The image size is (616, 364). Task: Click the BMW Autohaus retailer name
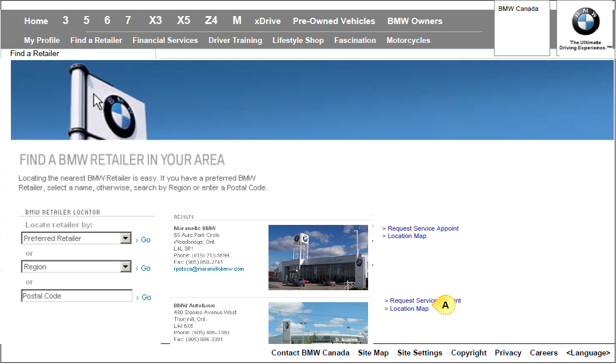click(195, 306)
